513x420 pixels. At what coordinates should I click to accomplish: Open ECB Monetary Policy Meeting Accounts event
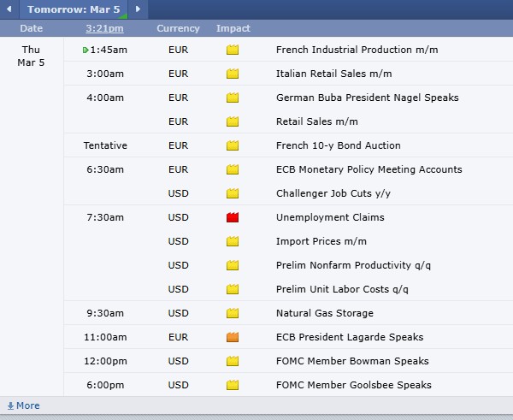[369, 169]
